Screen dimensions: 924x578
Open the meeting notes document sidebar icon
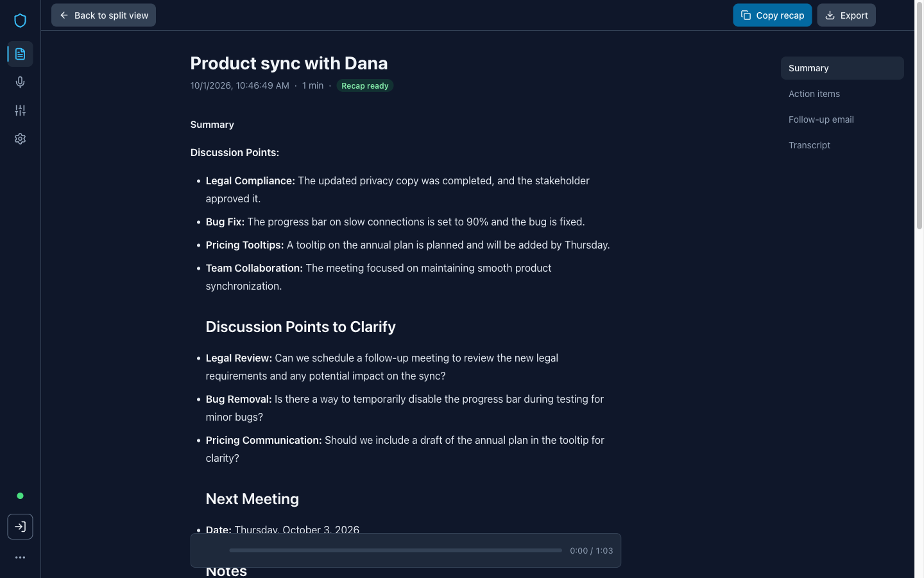click(x=20, y=54)
